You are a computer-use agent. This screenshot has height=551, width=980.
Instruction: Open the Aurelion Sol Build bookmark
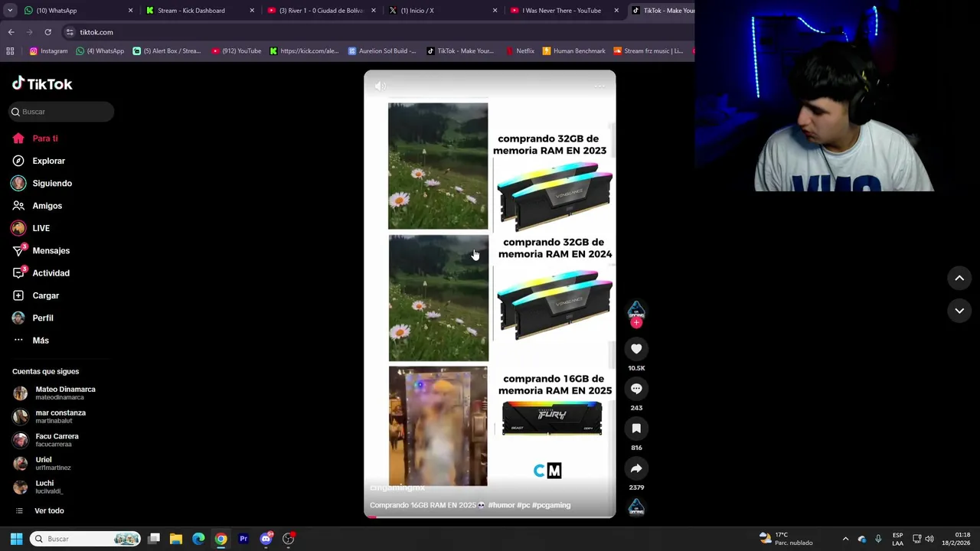(382, 51)
